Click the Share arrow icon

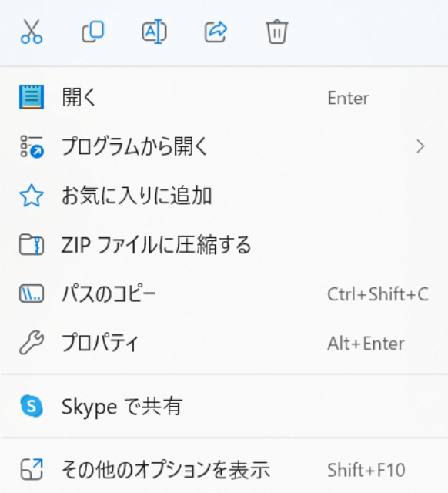(x=216, y=32)
